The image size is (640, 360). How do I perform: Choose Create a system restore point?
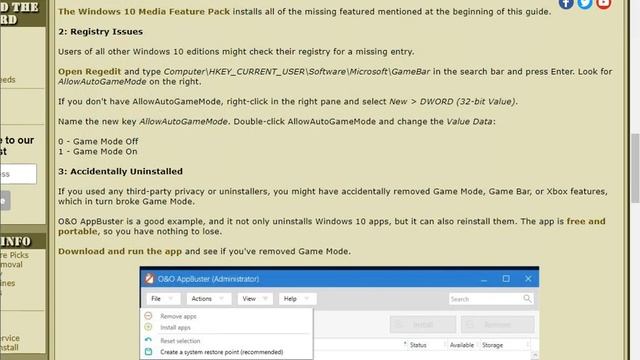pyautogui.click(x=222, y=352)
